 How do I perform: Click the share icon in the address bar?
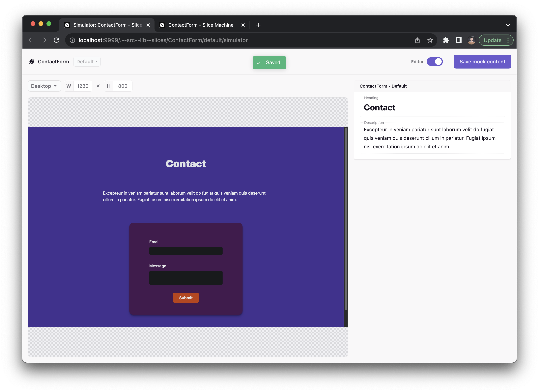[417, 40]
